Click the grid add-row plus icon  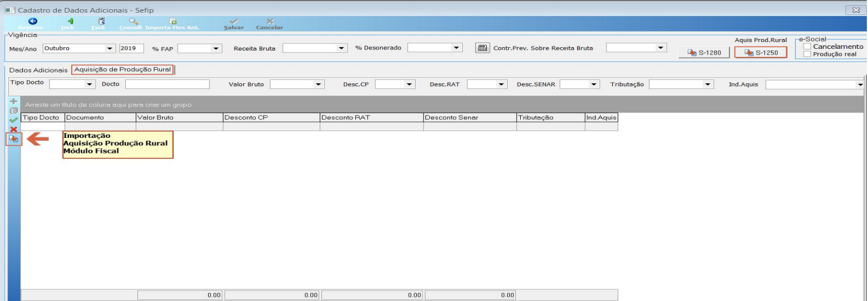click(14, 101)
